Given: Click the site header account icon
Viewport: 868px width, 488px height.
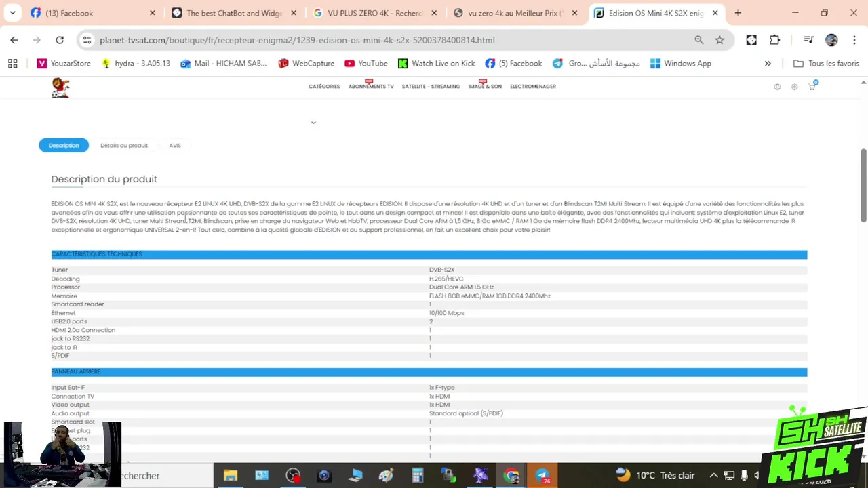Looking at the screenshot, I should pyautogui.click(x=777, y=87).
